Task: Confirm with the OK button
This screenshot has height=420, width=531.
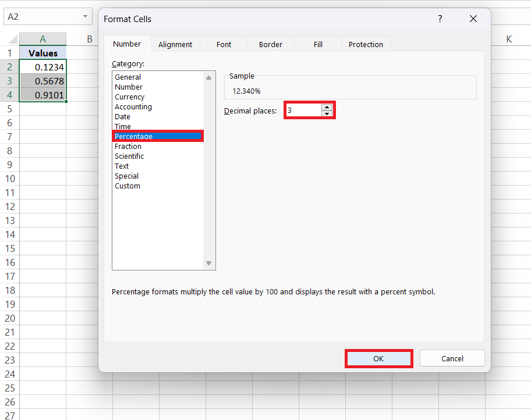Action: (x=378, y=358)
